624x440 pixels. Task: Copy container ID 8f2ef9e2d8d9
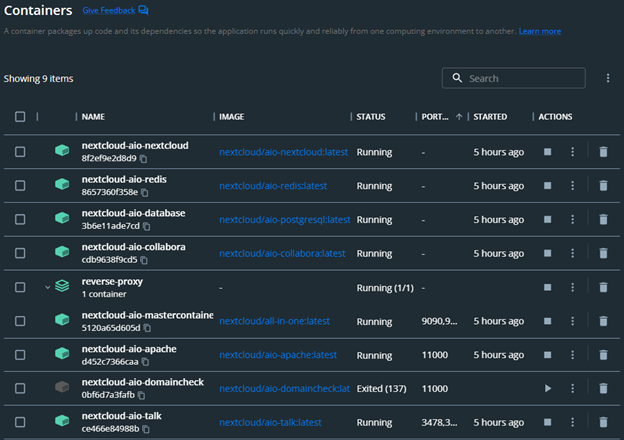(144, 159)
